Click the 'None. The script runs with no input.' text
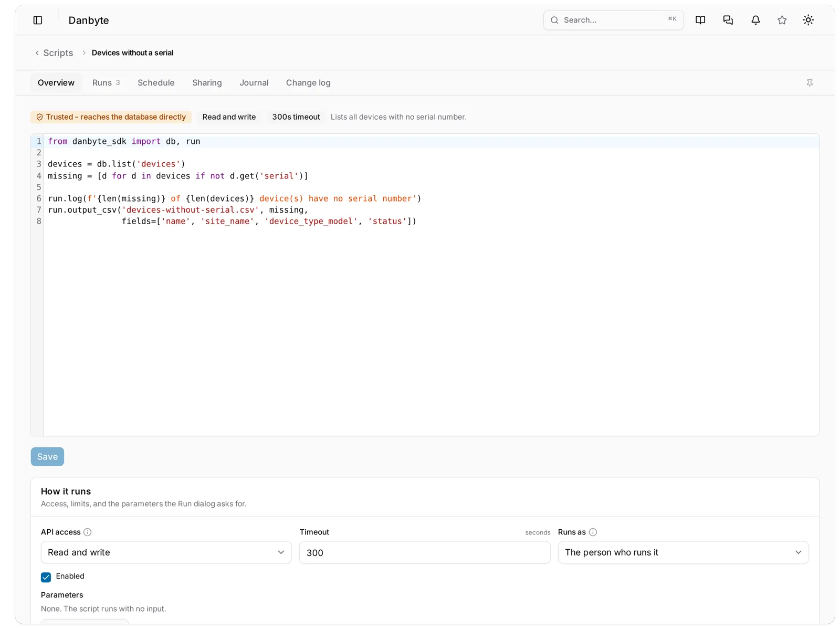The image size is (840, 629). coord(103,609)
